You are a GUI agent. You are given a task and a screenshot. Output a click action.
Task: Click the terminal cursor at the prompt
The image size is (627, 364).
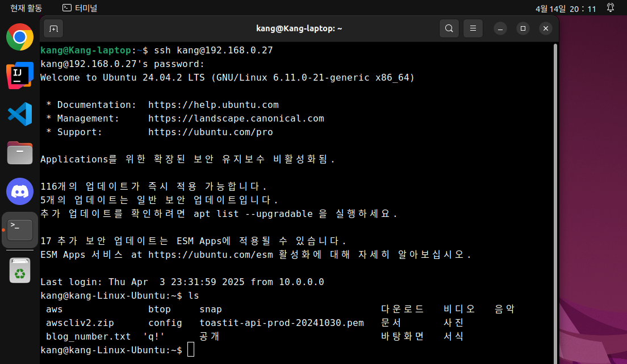191,350
